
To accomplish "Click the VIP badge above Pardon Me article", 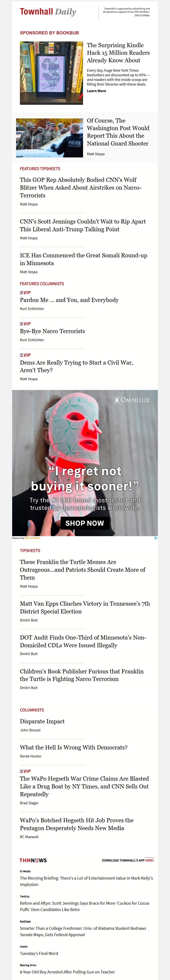I will (x=25, y=292).
